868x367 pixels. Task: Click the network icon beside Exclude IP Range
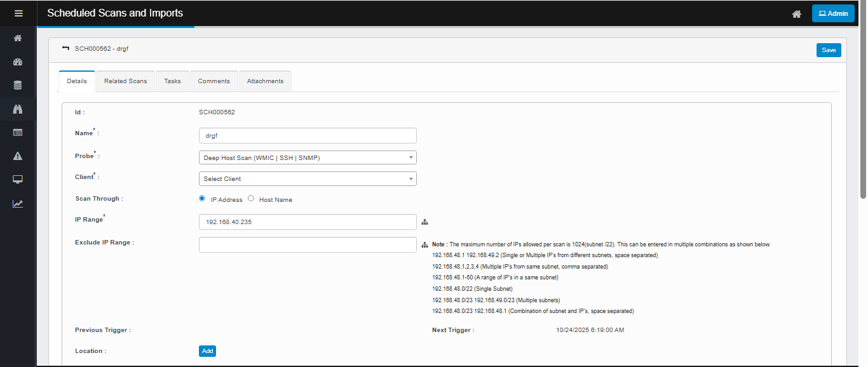425,245
